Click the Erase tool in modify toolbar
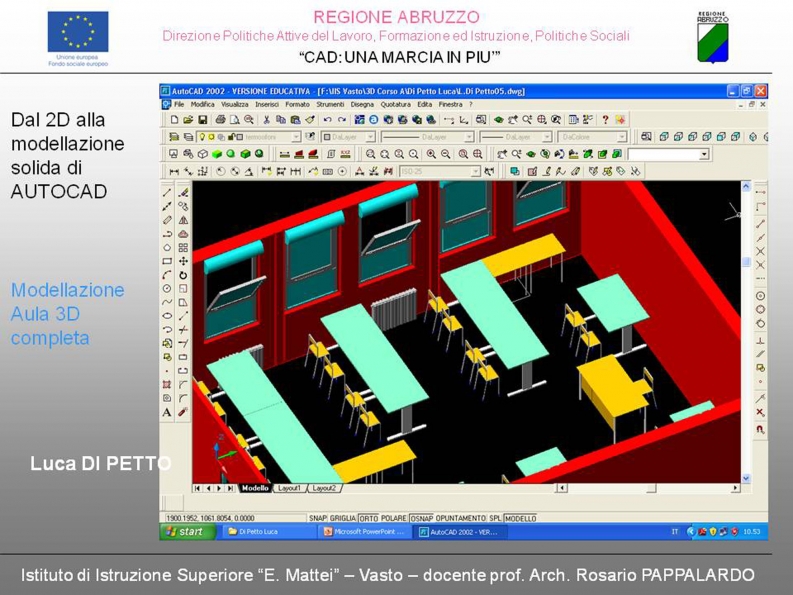 pyautogui.click(x=183, y=193)
